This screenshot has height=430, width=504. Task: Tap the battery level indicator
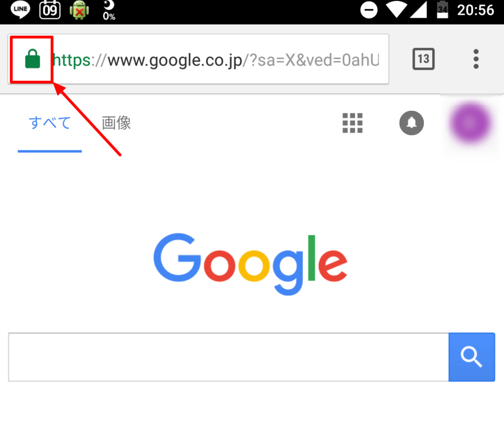(x=442, y=10)
